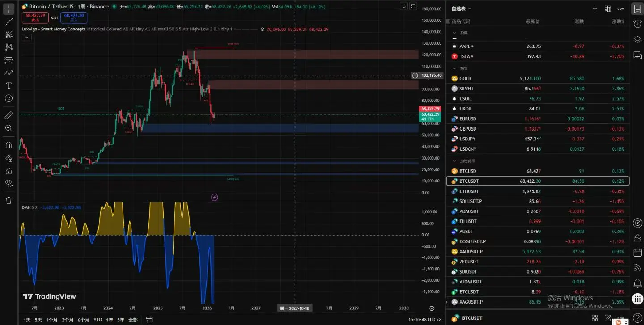
Task: Sort watchlist by 最新价 column
Action: tap(533, 21)
